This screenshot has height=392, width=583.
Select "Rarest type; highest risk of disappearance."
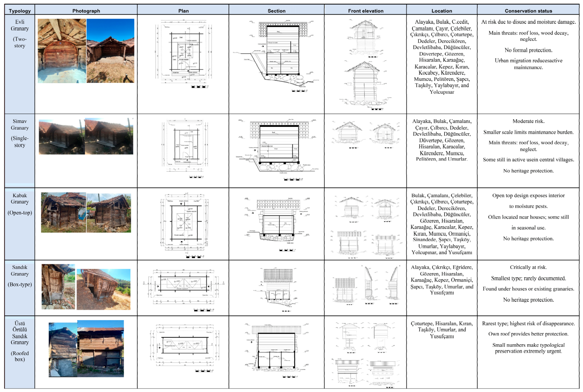pyautogui.click(x=528, y=324)
